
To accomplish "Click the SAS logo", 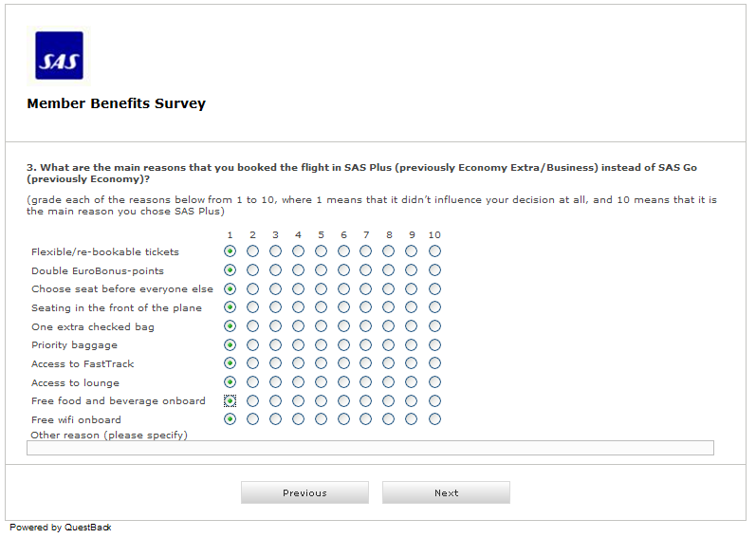I will coord(59,56).
